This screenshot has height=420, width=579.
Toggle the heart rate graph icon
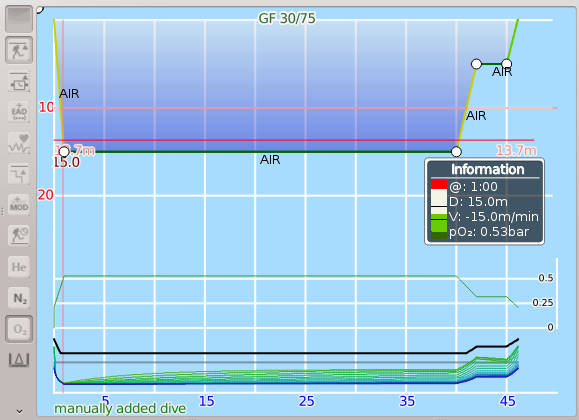click(19, 143)
